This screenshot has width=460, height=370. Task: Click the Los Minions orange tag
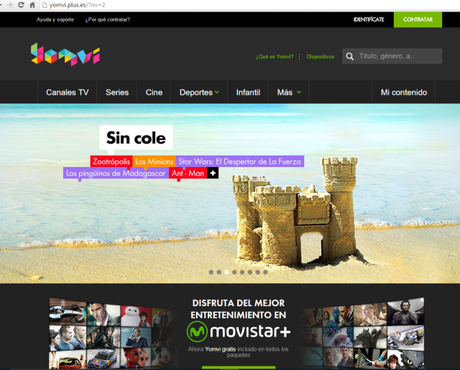tap(154, 161)
